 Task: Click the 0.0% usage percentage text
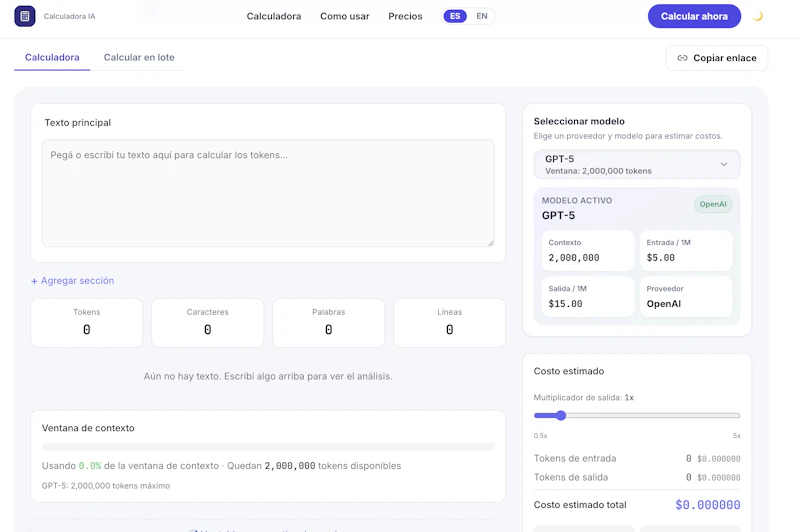pos(90,466)
